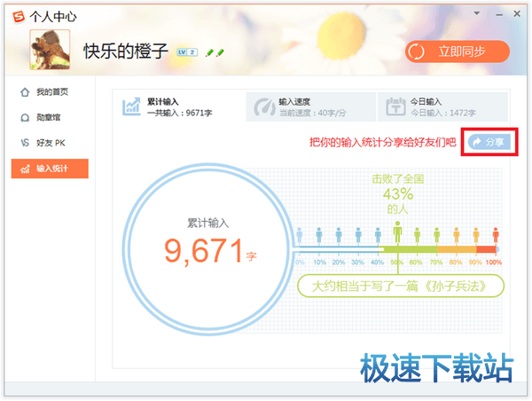
Task: Click the red text 把你的输入统计分享给好友们吧
Action: 382,142
